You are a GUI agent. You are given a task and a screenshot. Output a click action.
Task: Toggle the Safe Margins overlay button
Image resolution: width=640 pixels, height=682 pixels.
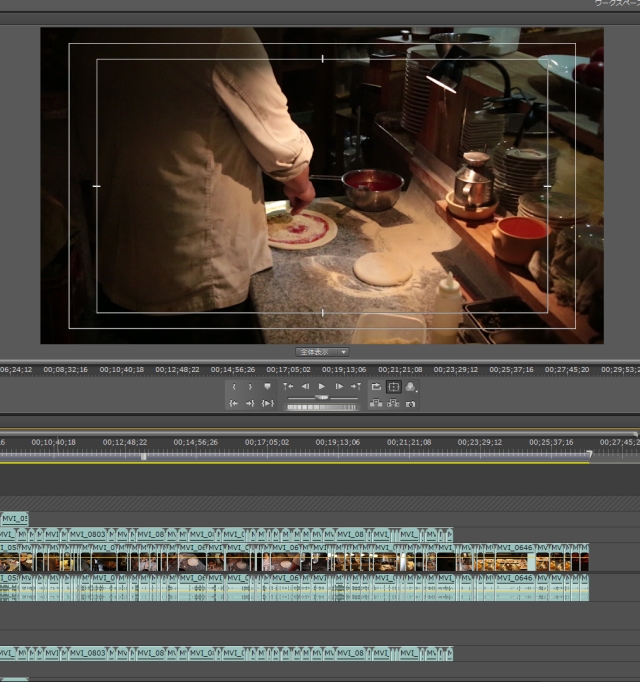click(393, 387)
